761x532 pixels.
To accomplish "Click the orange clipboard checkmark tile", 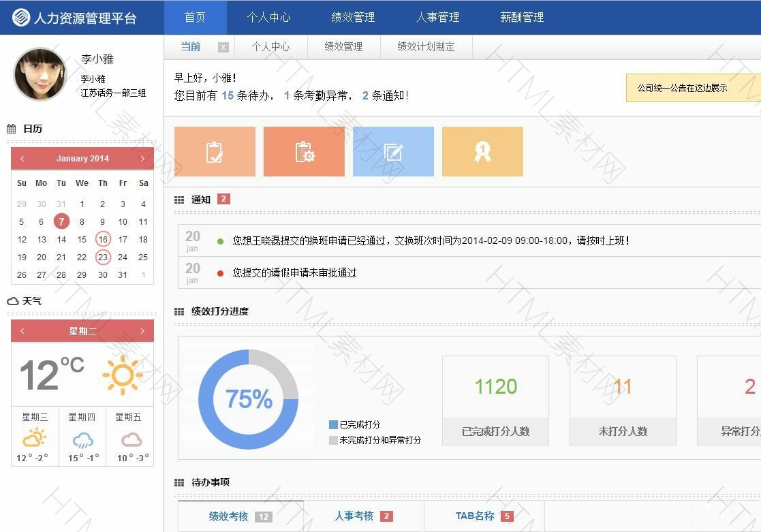I will [x=215, y=151].
